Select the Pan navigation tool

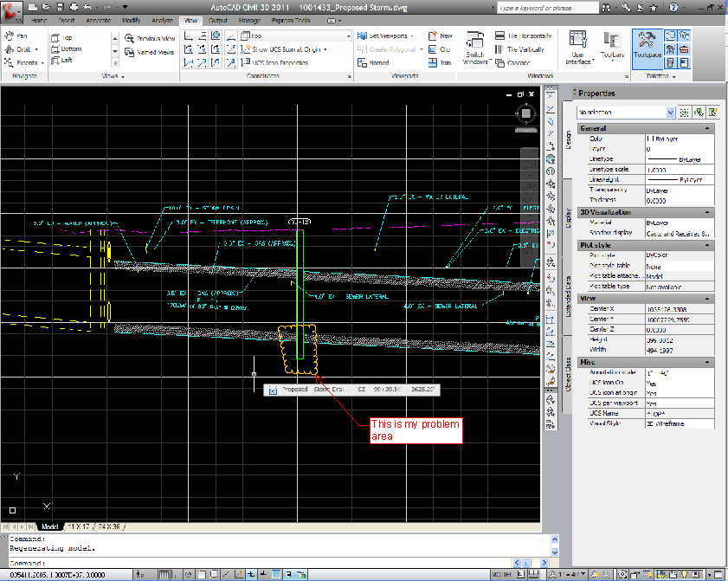[16, 36]
